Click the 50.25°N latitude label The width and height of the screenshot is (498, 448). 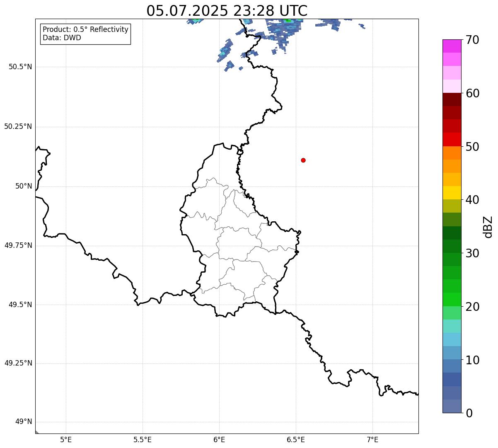(18, 126)
